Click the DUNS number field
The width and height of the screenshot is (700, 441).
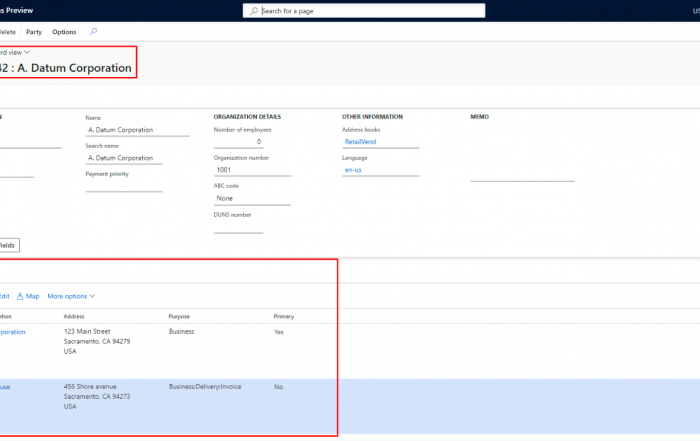(x=238, y=227)
